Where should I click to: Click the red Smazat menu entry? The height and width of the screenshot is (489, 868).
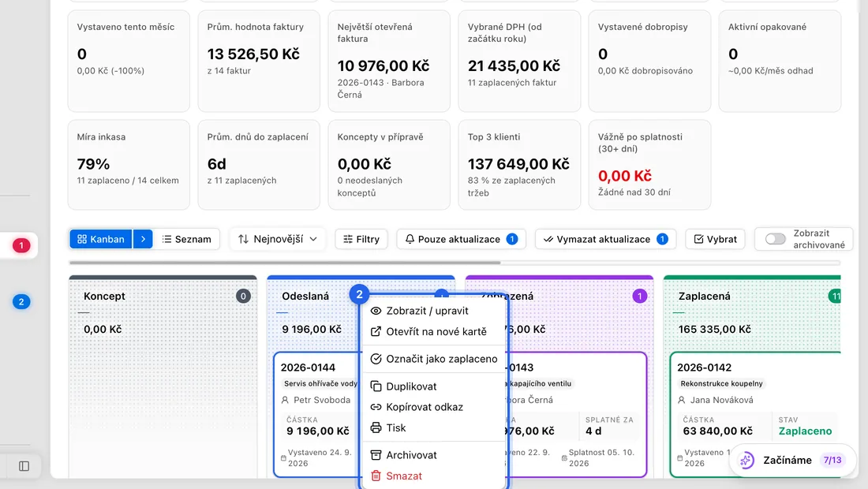click(434, 476)
